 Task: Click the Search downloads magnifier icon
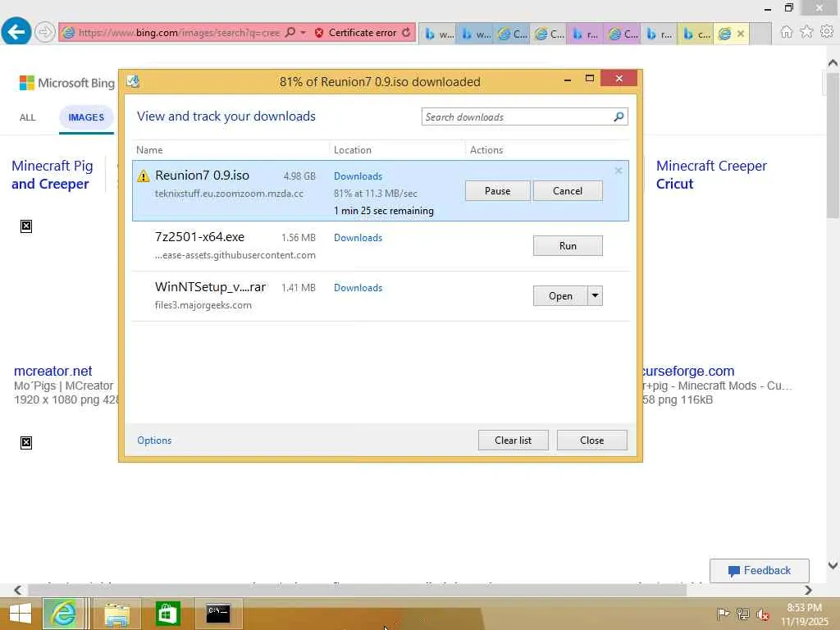point(619,116)
